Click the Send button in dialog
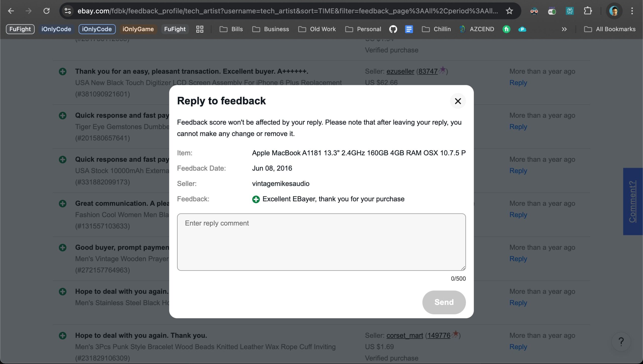 coord(444,302)
